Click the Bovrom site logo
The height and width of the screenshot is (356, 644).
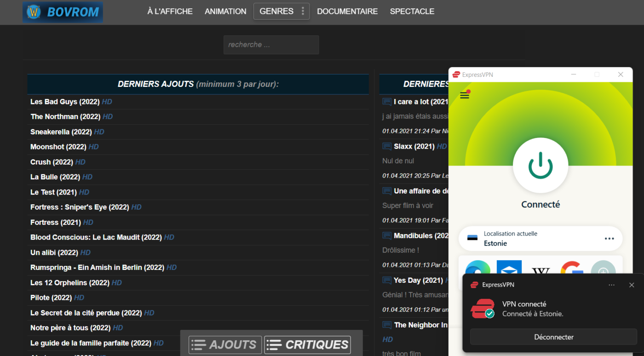[63, 12]
